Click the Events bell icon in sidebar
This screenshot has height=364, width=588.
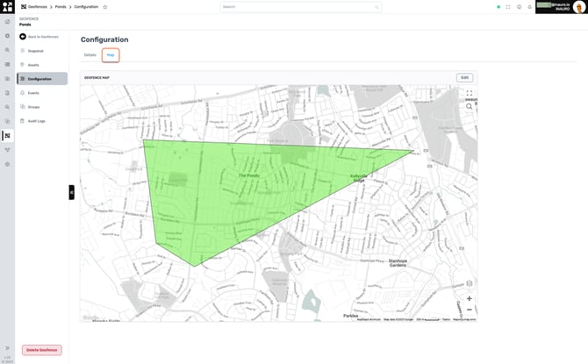[x=23, y=93]
